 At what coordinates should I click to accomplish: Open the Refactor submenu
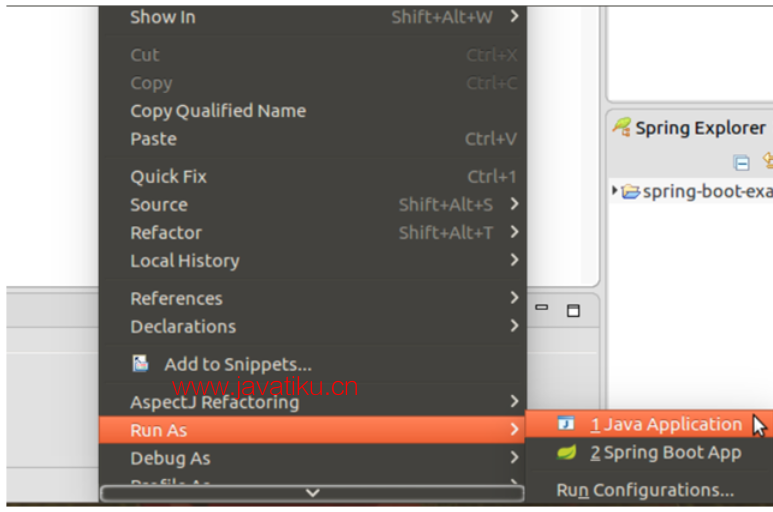313,233
